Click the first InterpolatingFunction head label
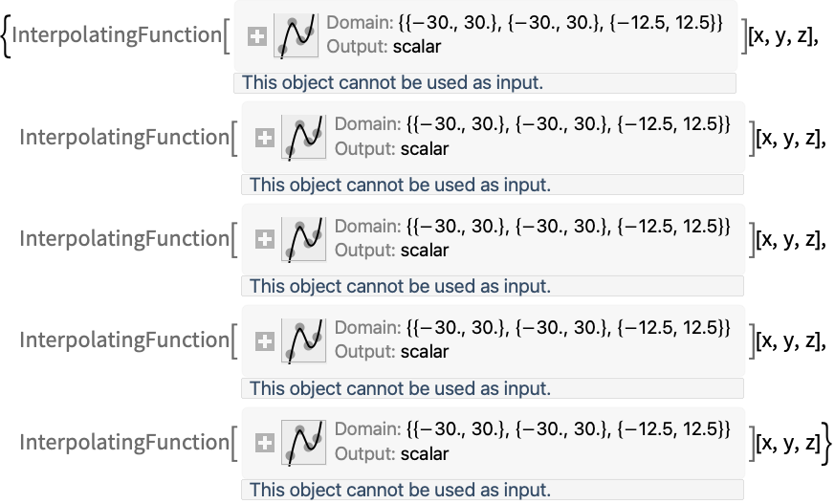 117,35
